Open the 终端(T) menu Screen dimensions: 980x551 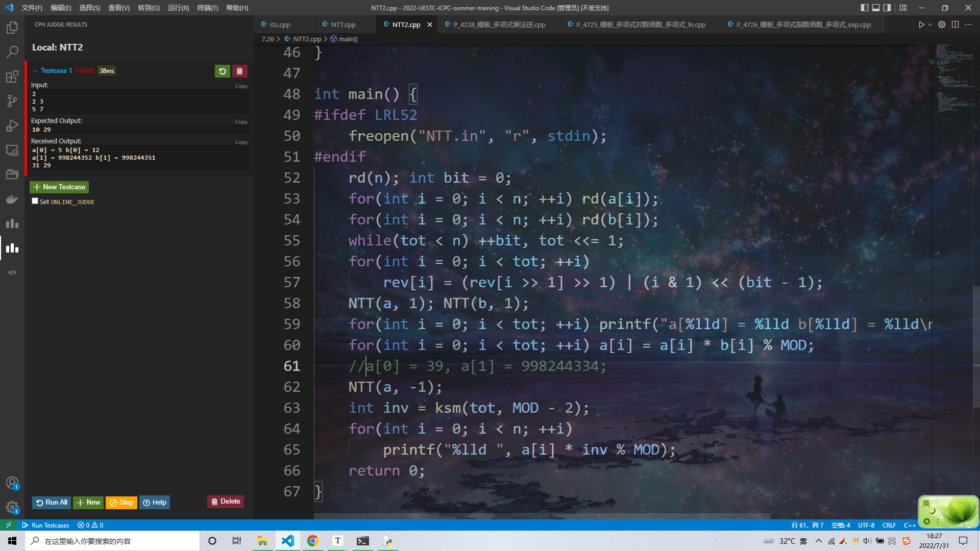207,8
